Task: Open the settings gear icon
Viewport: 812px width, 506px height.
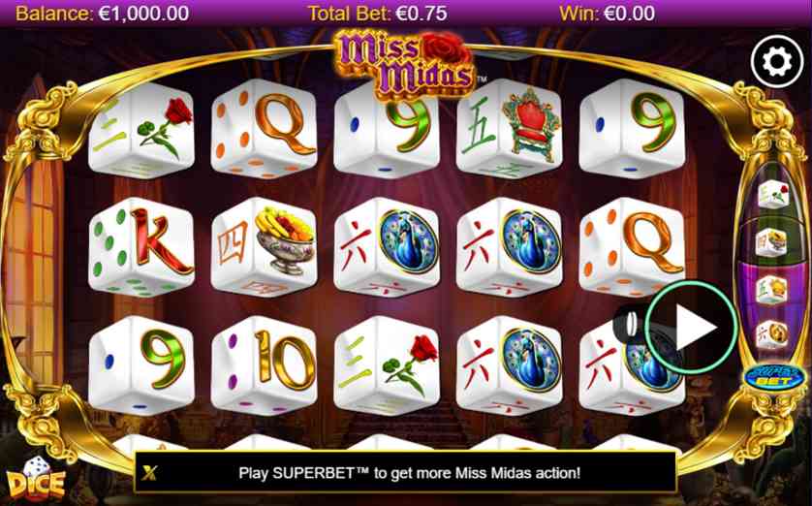Action: tap(777, 62)
